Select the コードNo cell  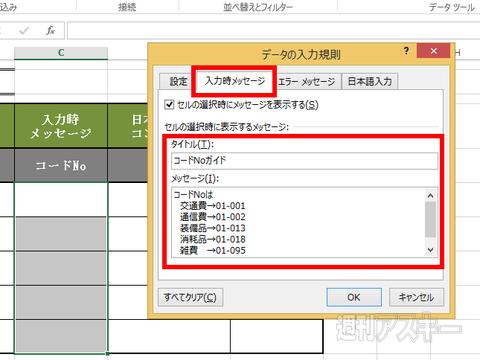(61, 166)
